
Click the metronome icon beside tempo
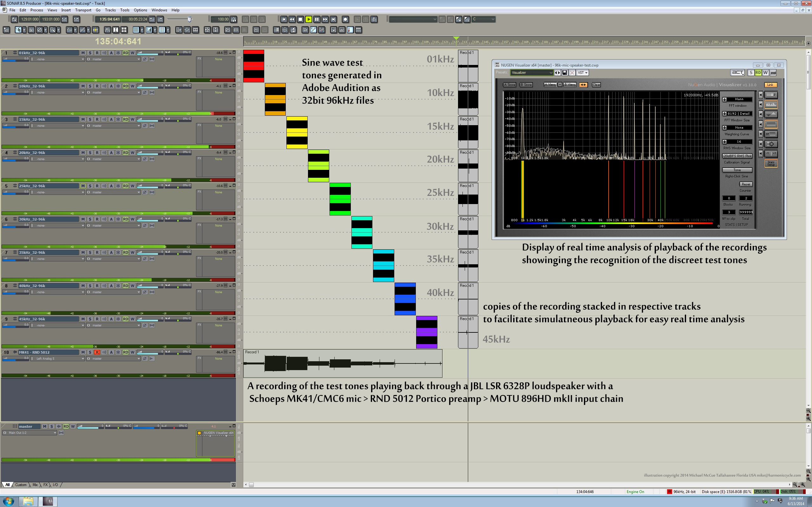point(233,19)
